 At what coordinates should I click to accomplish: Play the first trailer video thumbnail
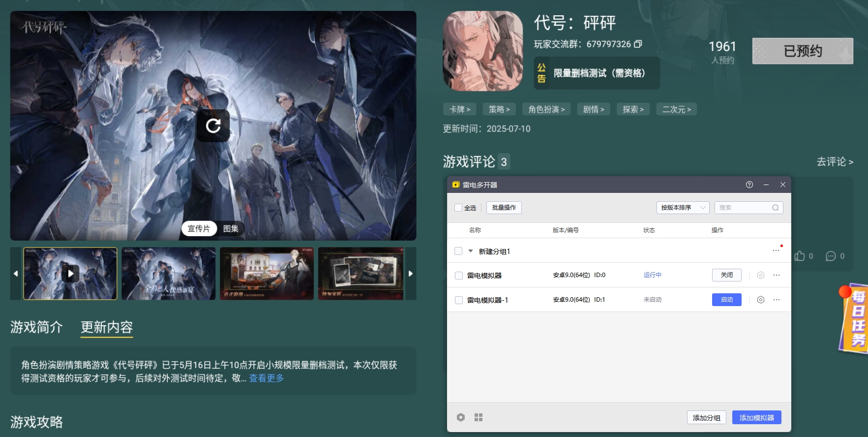(70, 274)
